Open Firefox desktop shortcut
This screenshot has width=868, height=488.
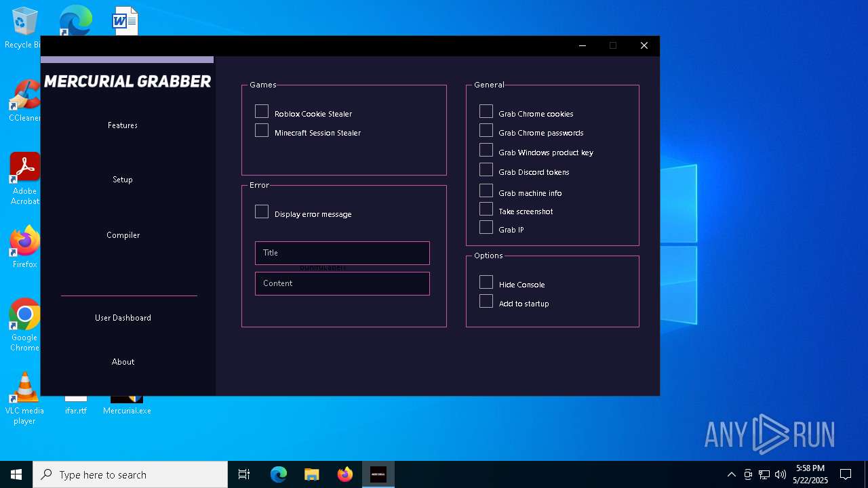24,247
